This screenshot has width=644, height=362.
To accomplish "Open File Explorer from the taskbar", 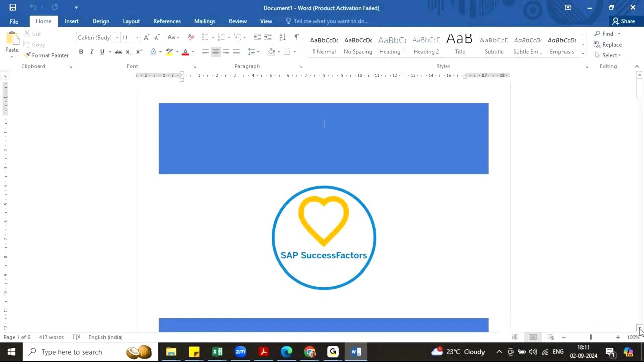I will (x=171, y=352).
